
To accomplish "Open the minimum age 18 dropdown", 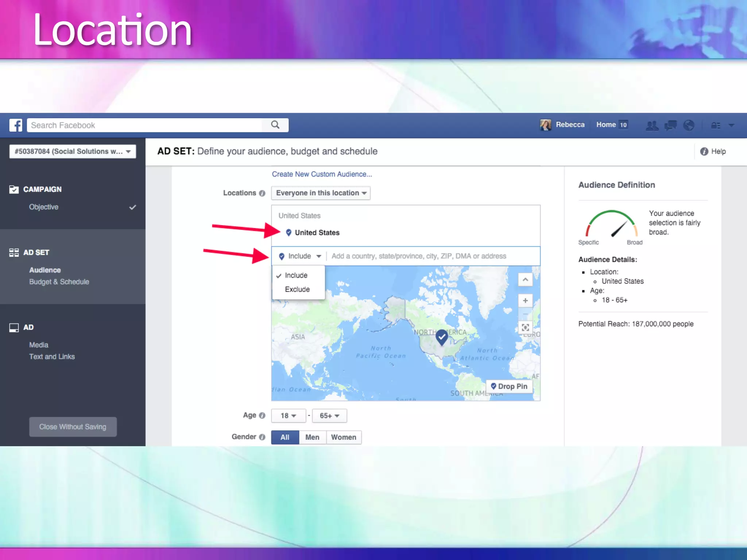I will 288,416.
